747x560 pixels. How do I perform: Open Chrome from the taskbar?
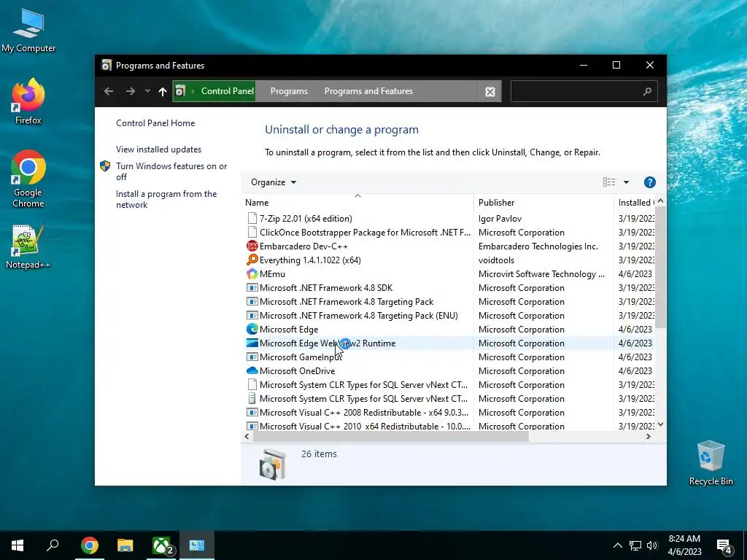[x=90, y=545]
